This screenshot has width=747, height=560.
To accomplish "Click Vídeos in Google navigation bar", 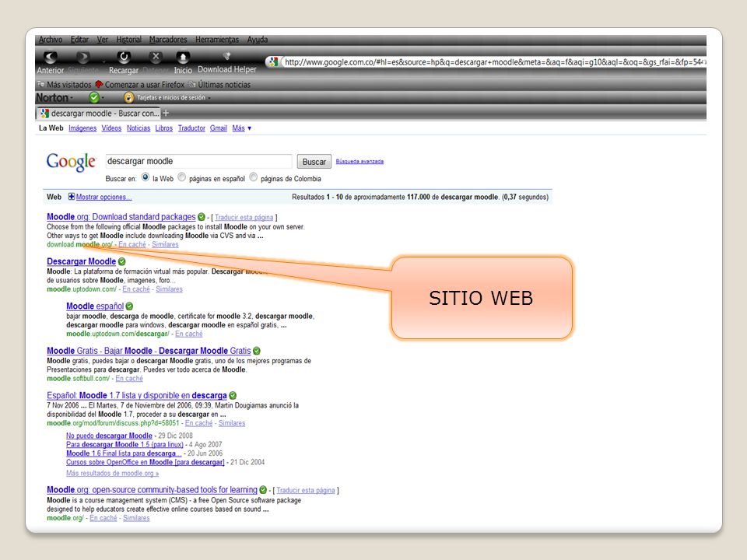I will [111, 128].
